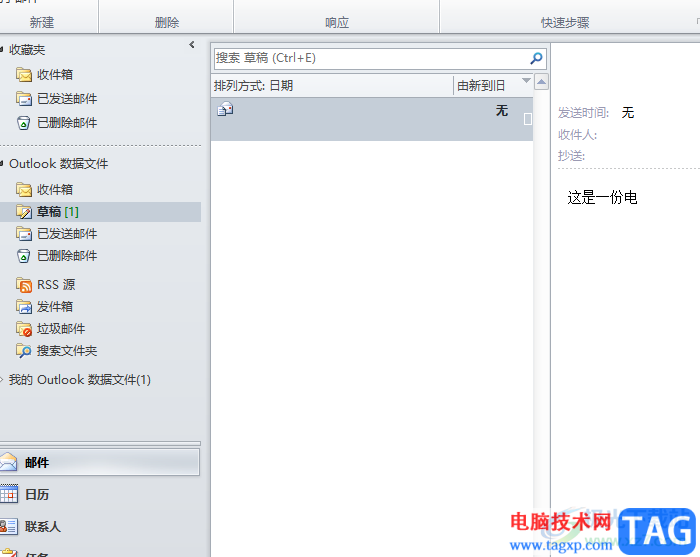Collapse the Outlook 数据文件 tree
Screen dimensions: 700x557
tap(2, 163)
